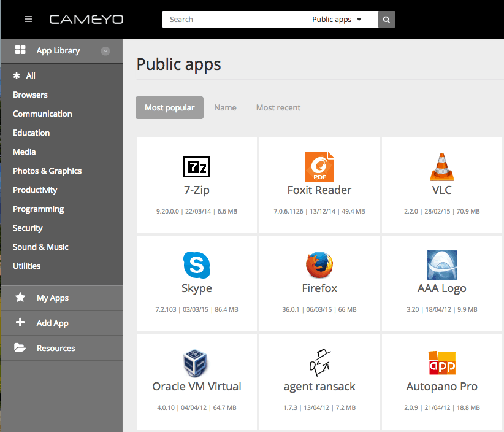Open the Add App section
The width and height of the screenshot is (504, 432).
(x=62, y=323)
